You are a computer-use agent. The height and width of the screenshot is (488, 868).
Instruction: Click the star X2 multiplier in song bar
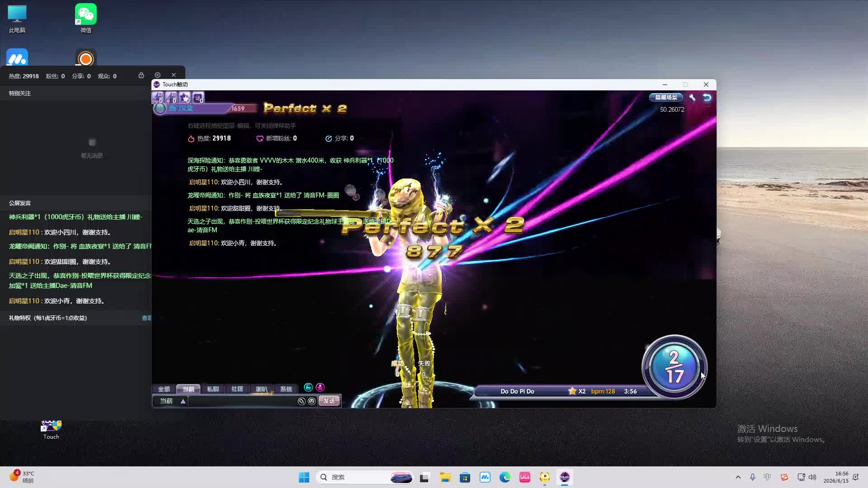pyautogui.click(x=577, y=391)
